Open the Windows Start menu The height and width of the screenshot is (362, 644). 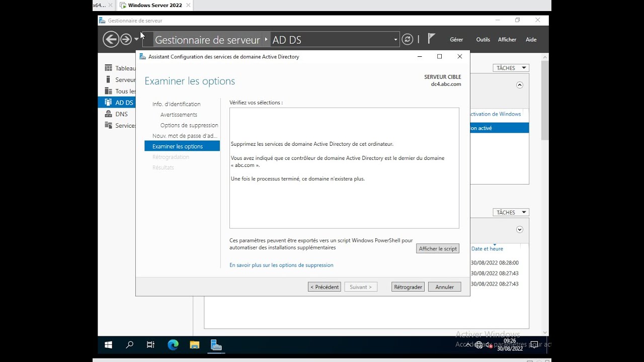click(108, 345)
